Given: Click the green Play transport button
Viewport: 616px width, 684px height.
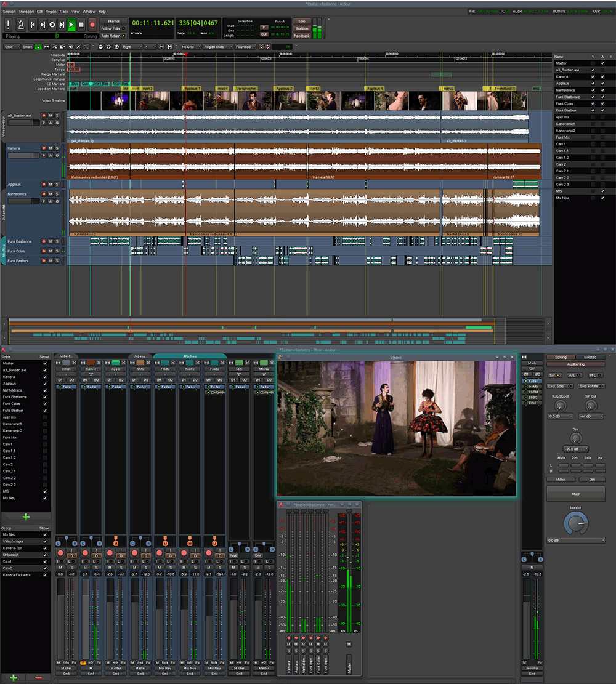Looking at the screenshot, I should (x=71, y=25).
